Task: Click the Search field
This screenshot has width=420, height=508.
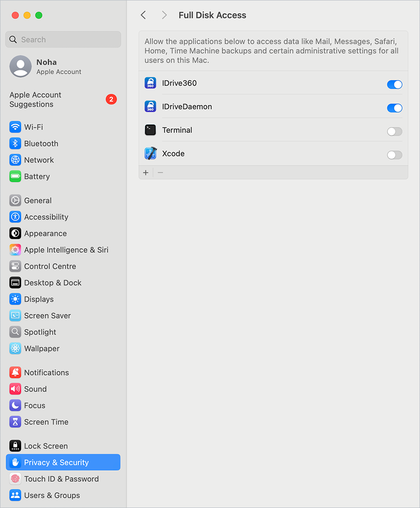Action: [x=63, y=40]
